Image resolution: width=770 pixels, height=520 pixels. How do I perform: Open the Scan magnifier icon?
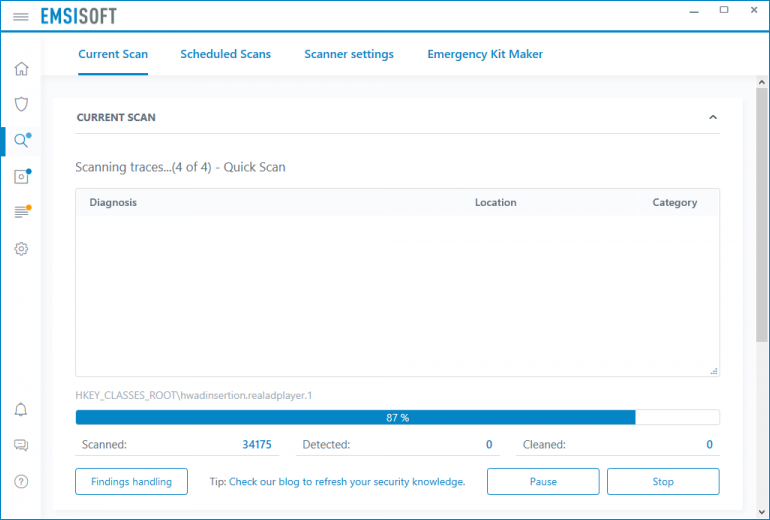point(22,140)
